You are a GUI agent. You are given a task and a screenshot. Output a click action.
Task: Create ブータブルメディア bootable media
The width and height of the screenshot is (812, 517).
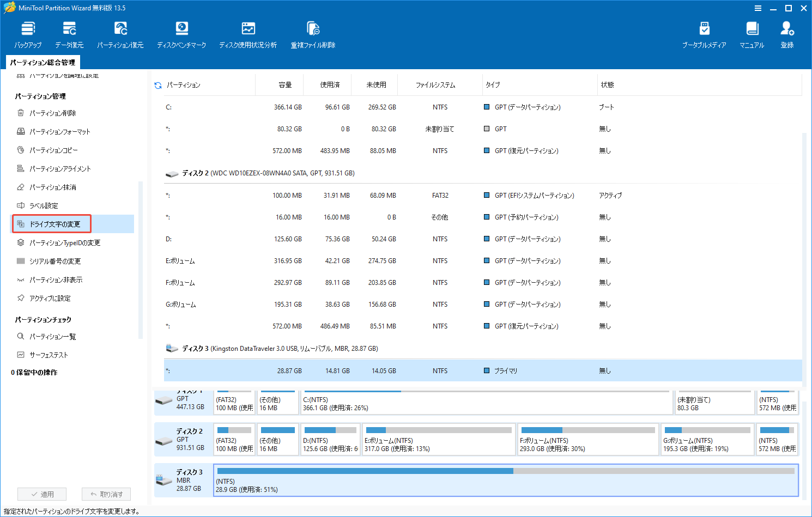705,34
